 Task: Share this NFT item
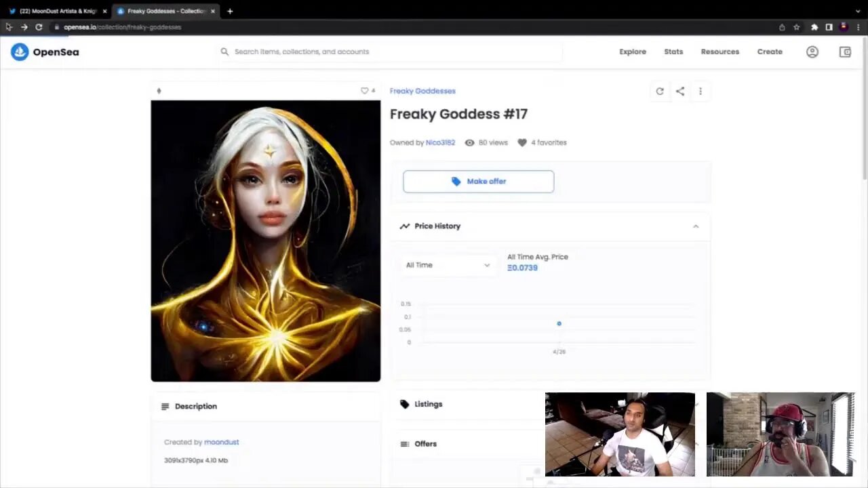click(x=680, y=91)
